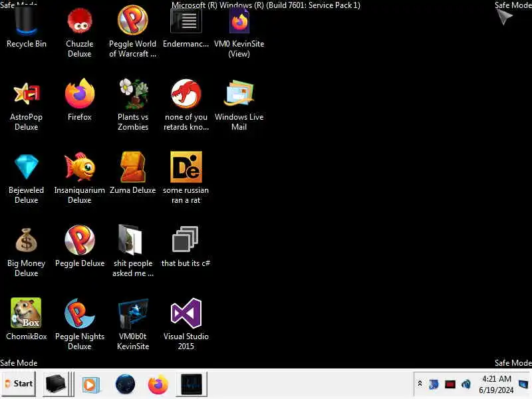Open the volume tray icon
532x399 pixels.
click(x=466, y=384)
